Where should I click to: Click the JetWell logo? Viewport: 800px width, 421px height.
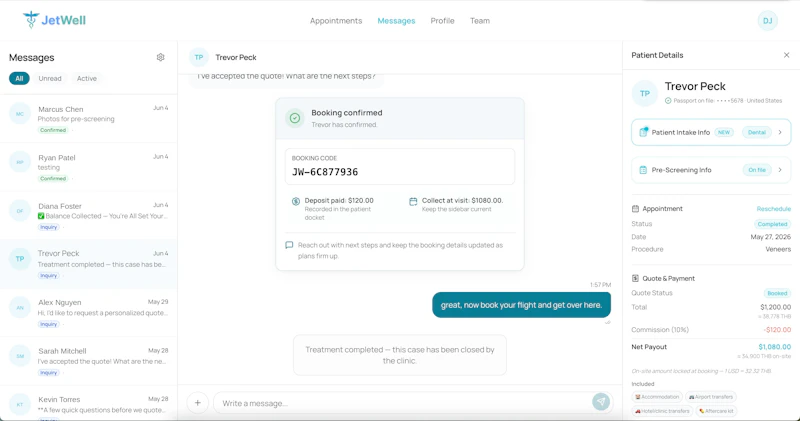pyautogui.click(x=54, y=20)
